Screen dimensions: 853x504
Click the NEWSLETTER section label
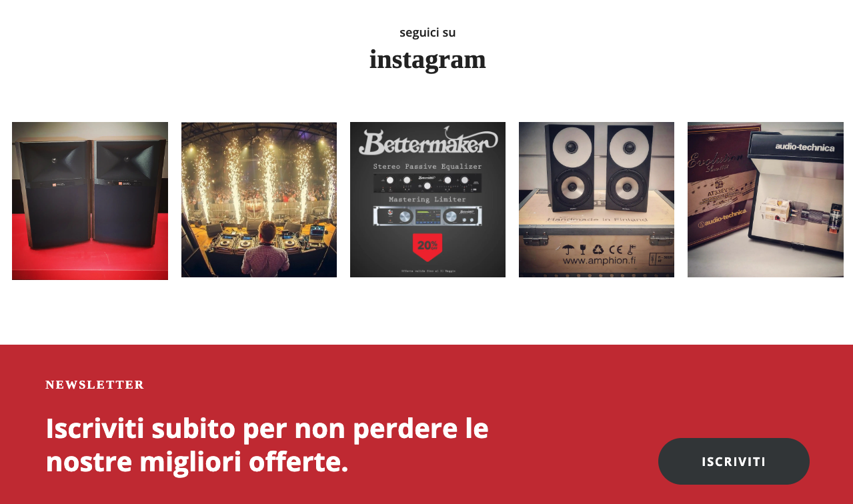pos(95,385)
